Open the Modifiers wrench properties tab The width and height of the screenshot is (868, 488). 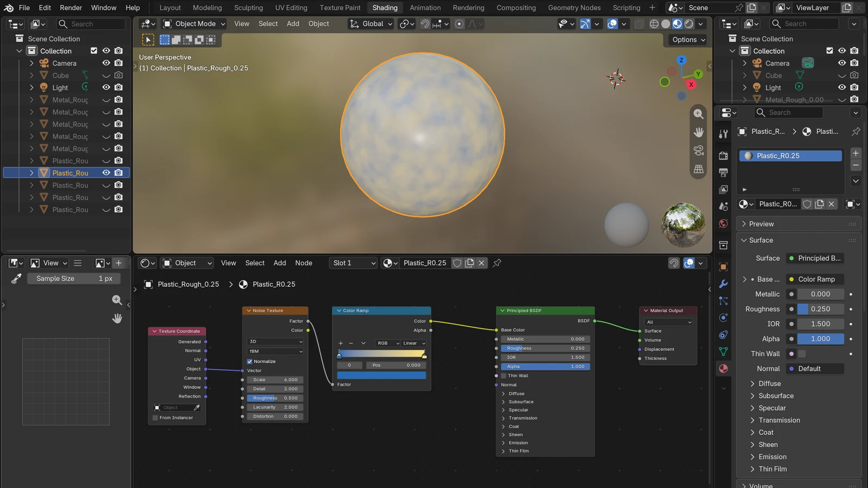pyautogui.click(x=723, y=284)
